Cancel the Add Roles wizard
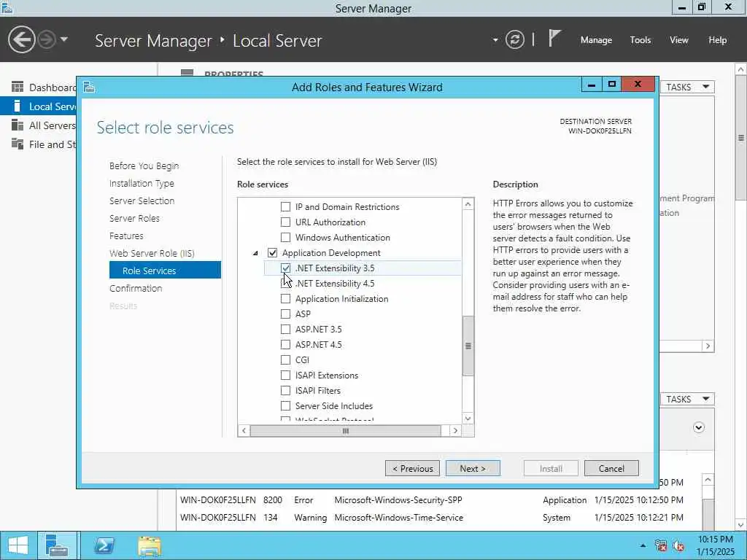Image resolution: width=747 pixels, height=560 pixels. tap(611, 468)
